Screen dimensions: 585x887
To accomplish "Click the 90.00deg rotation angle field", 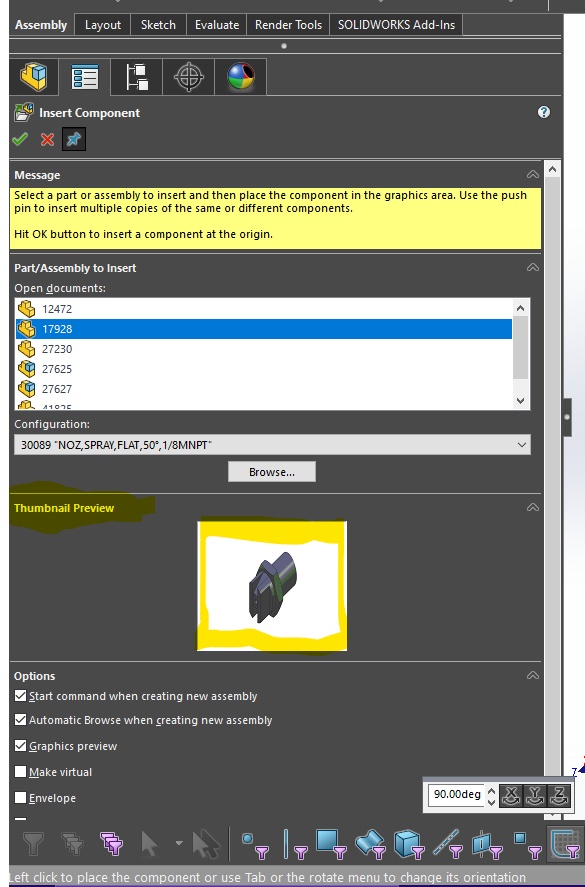I will point(457,795).
